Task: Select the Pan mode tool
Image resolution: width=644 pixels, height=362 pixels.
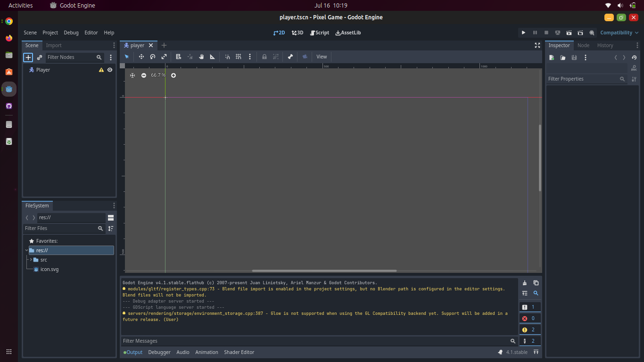Action: click(201, 57)
